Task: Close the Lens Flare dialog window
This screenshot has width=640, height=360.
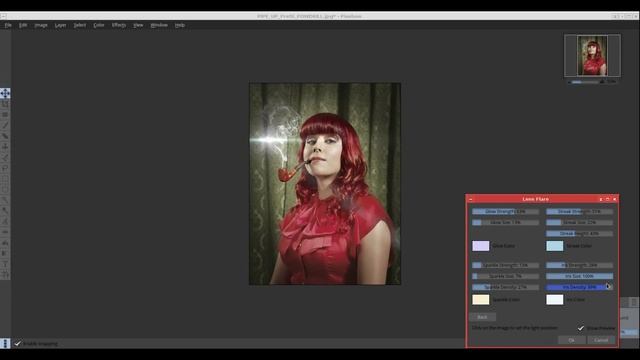Action: [615, 199]
